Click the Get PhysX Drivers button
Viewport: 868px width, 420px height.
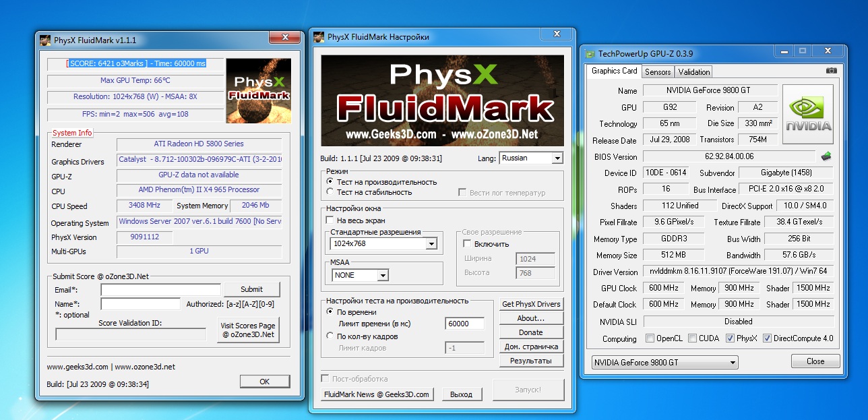[x=530, y=304]
